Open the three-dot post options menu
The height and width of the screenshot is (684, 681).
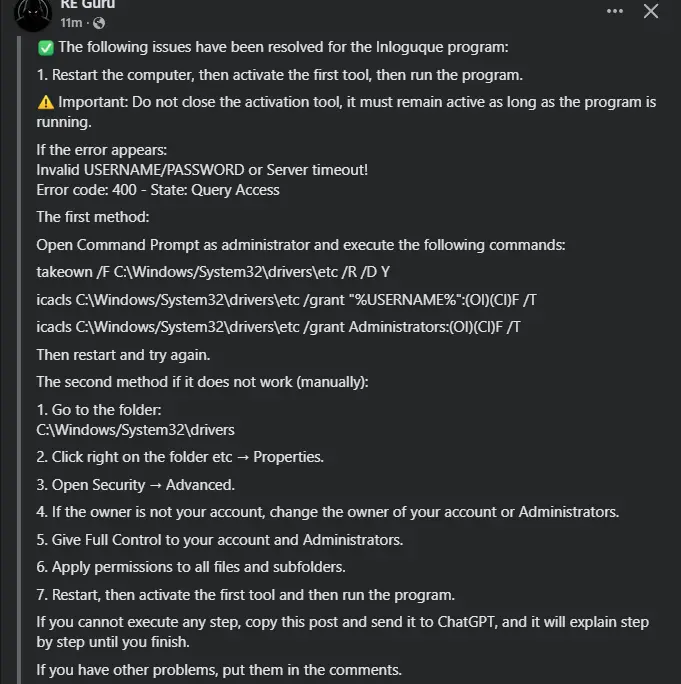pyautogui.click(x=615, y=11)
